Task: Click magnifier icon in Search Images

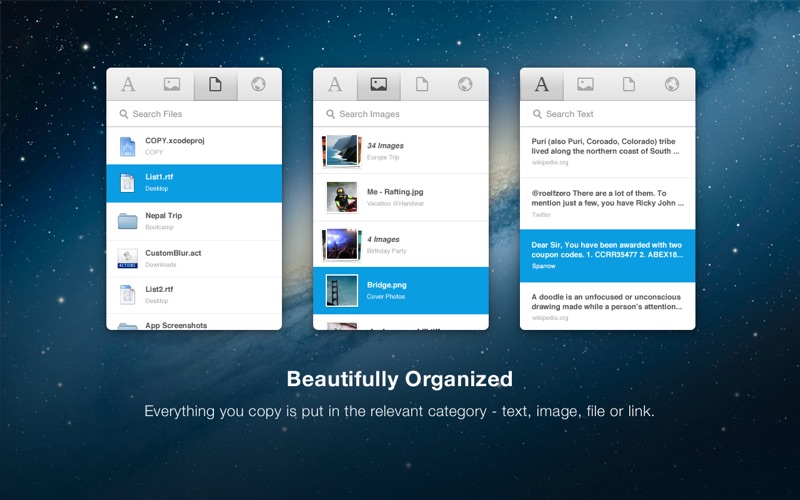Action: 331,114
